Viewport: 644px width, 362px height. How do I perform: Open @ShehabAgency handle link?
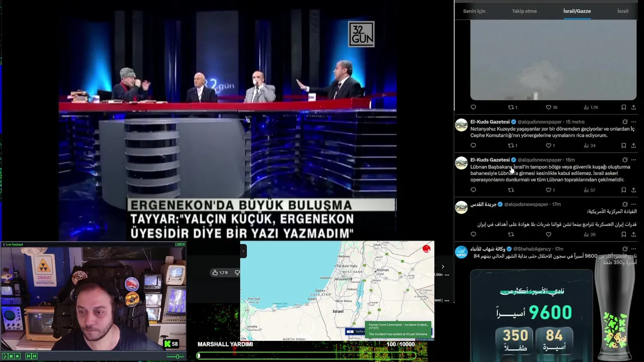(x=532, y=249)
